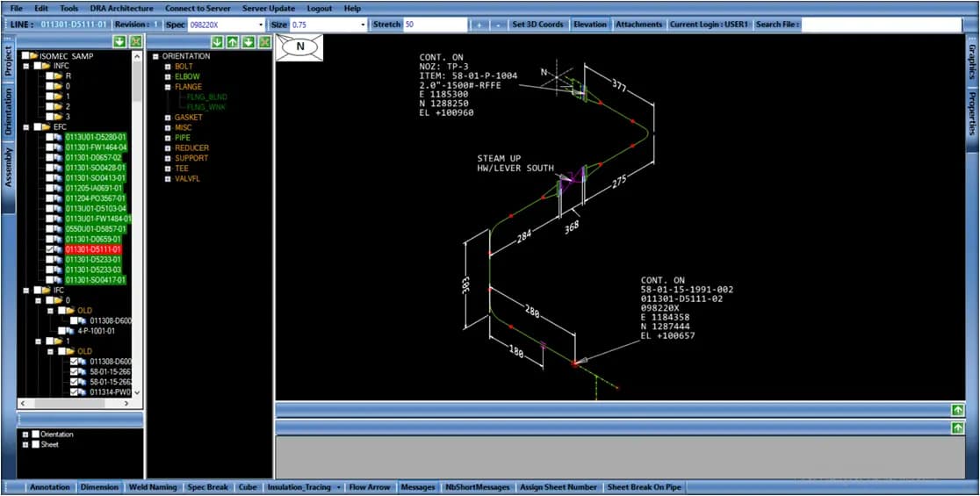
Task: Open the File menu
Action: coord(17,9)
